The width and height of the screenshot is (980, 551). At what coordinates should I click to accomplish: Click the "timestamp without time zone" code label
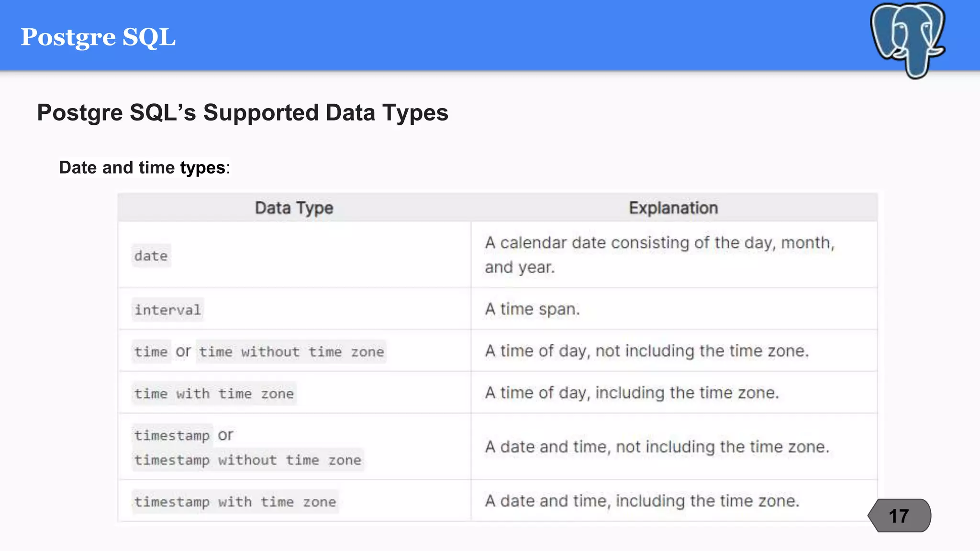click(247, 460)
